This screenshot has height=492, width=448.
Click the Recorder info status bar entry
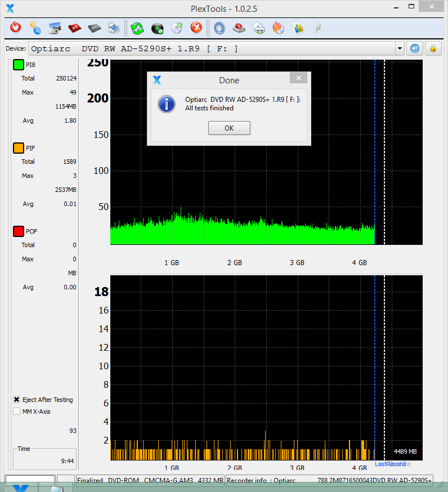(329, 480)
